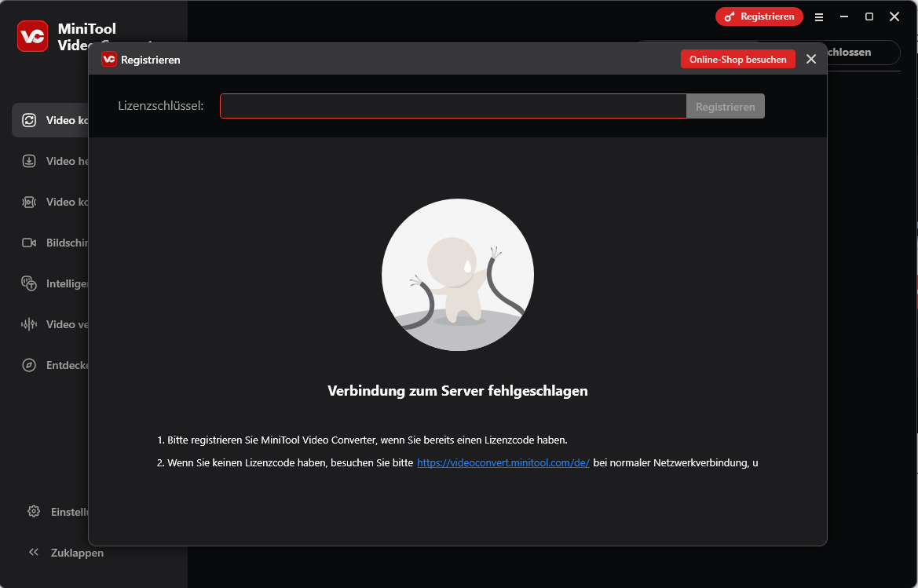This screenshot has width=918, height=588.
Task: Click the MiniTool Video Converter logo
Action: 33,36
